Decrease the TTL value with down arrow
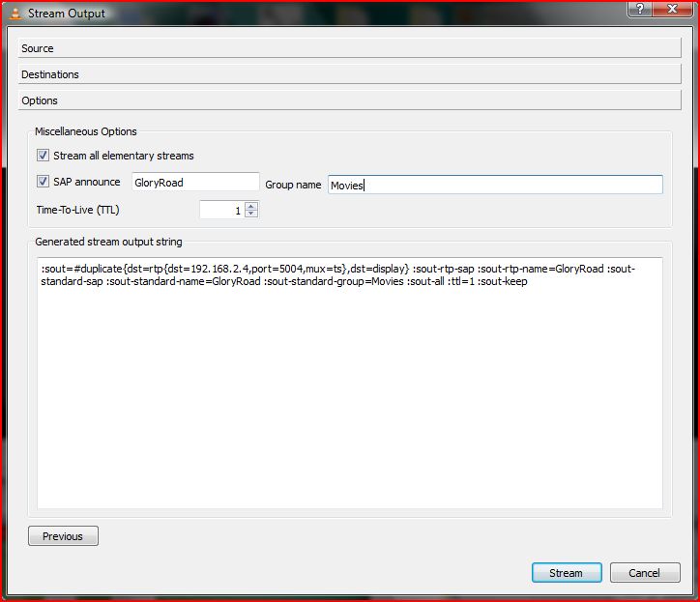700x602 pixels. 251,214
